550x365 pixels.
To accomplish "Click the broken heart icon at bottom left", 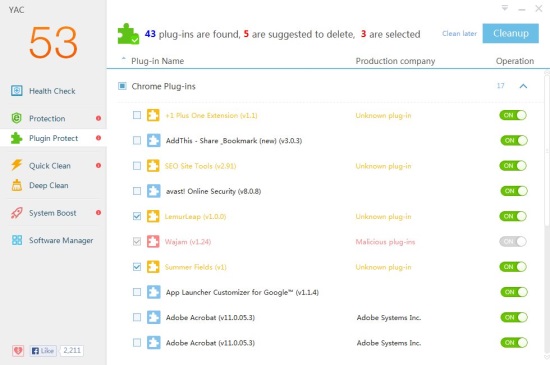I will click(x=18, y=351).
